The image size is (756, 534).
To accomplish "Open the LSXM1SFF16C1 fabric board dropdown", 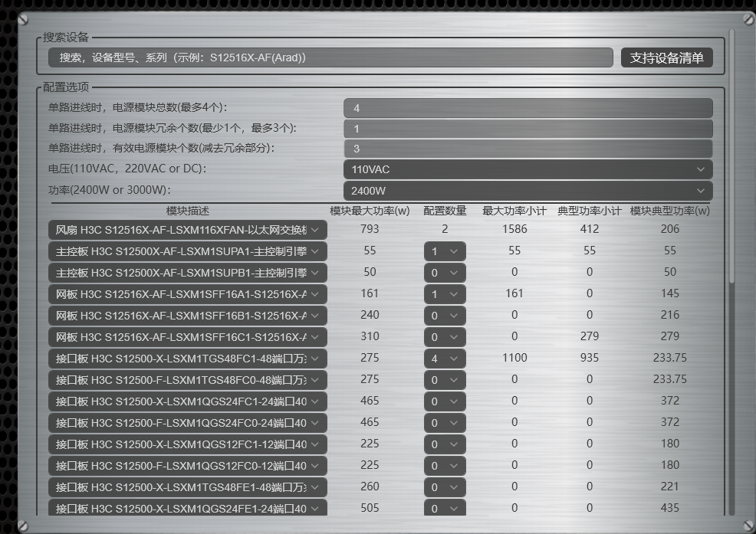I will pos(188,337).
